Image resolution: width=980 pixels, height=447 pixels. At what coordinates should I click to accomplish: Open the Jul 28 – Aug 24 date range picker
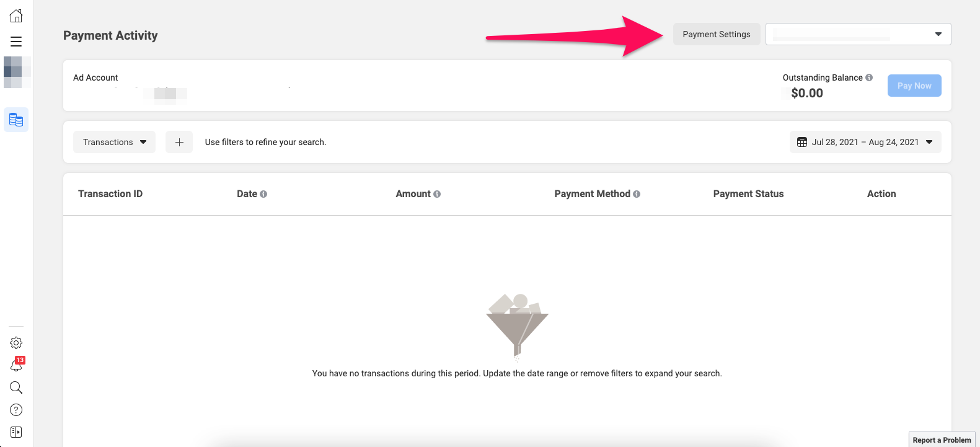pos(865,142)
